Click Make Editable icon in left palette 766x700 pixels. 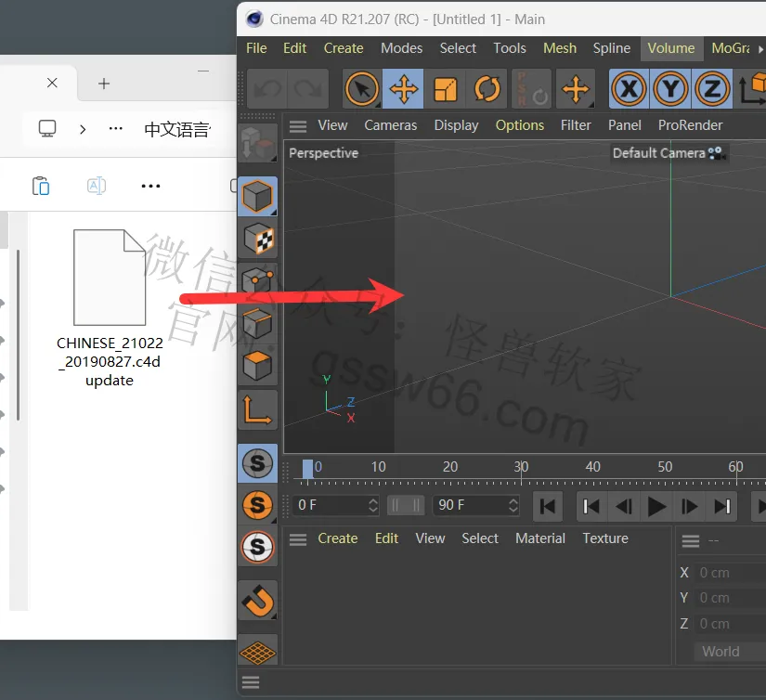point(257,143)
